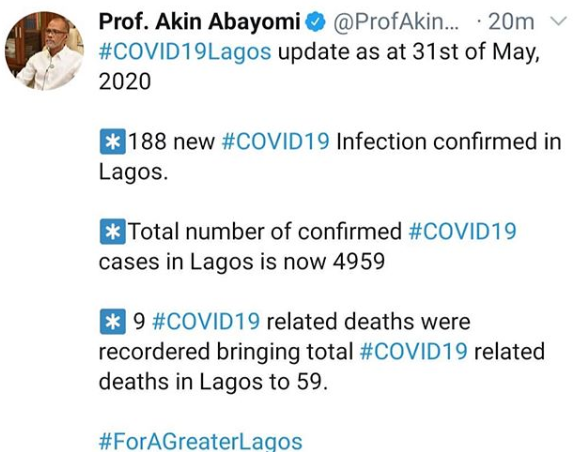The height and width of the screenshot is (452, 583).
Task: Click the asterisk emoji before 188 new
Action: click(x=112, y=142)
